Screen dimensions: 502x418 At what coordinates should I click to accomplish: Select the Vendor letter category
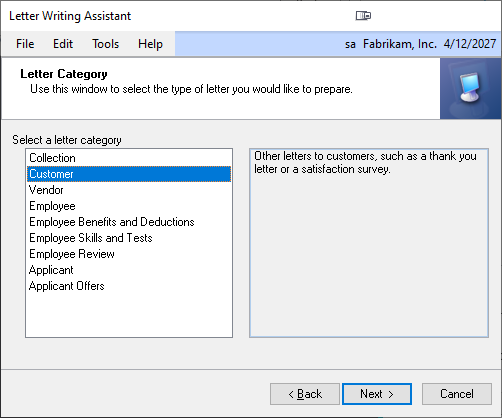129,190
